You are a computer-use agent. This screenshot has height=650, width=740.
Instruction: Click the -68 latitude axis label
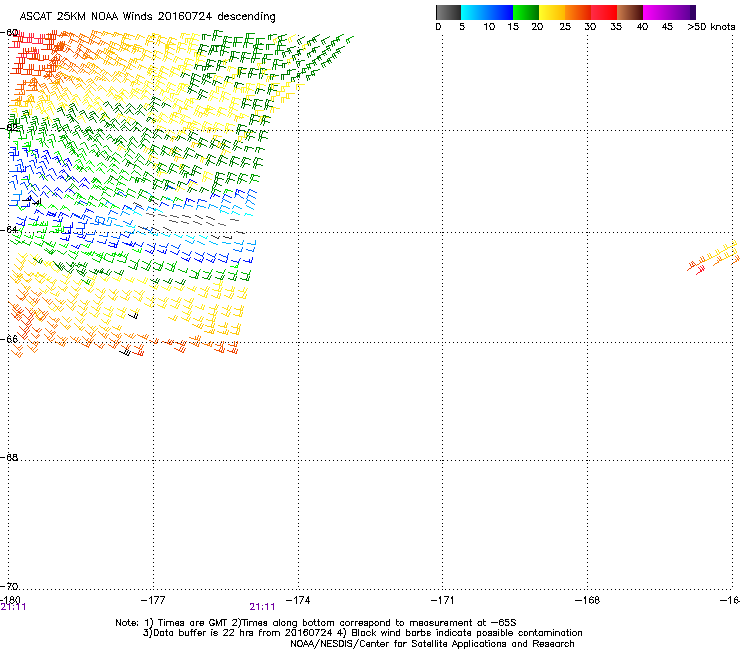[x=10, y=457]
